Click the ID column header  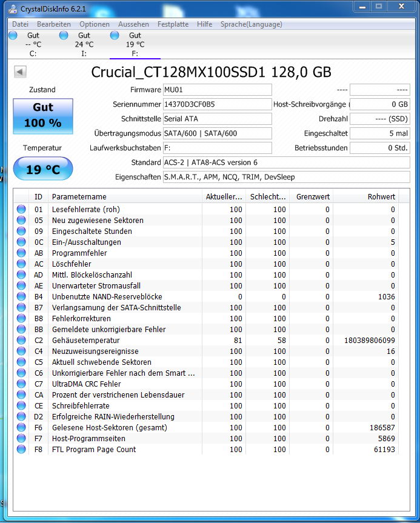pos(38,197)
